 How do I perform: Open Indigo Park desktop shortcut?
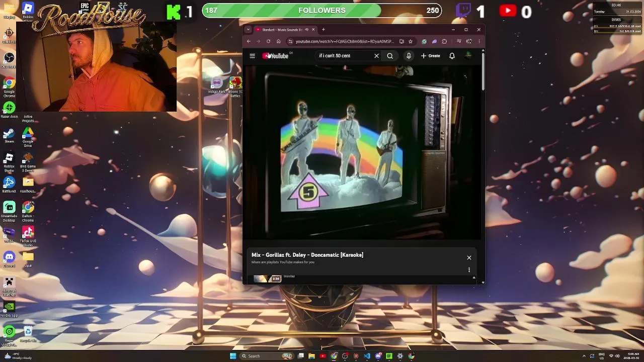coord(217,85)
